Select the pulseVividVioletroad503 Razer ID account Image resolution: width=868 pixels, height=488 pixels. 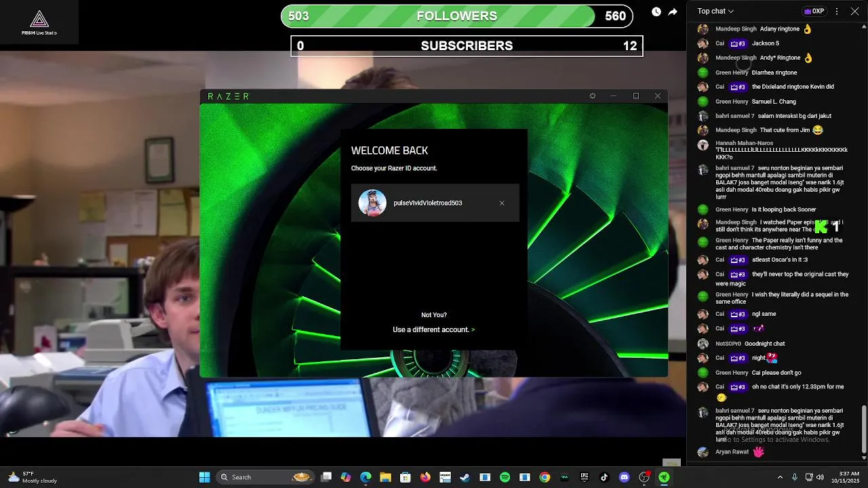pyautogui.click(x=435, y=203)
